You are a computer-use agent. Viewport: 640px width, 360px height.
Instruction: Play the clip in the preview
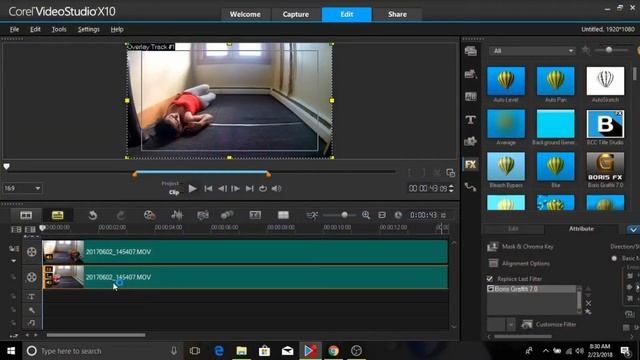coord(192,189)
